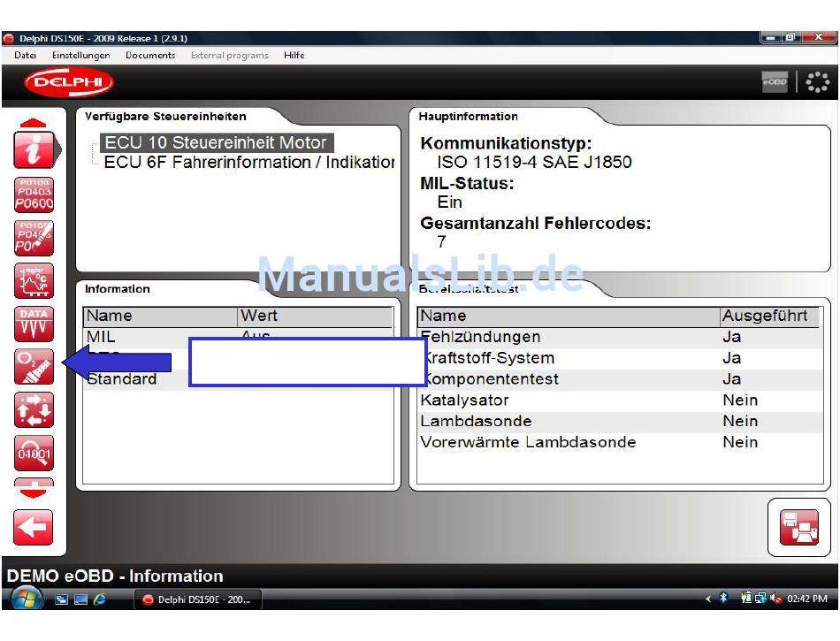The height and width of the screenshot is (641, 840).
Task: Open the Datei menu
Action: coord(25,55)
